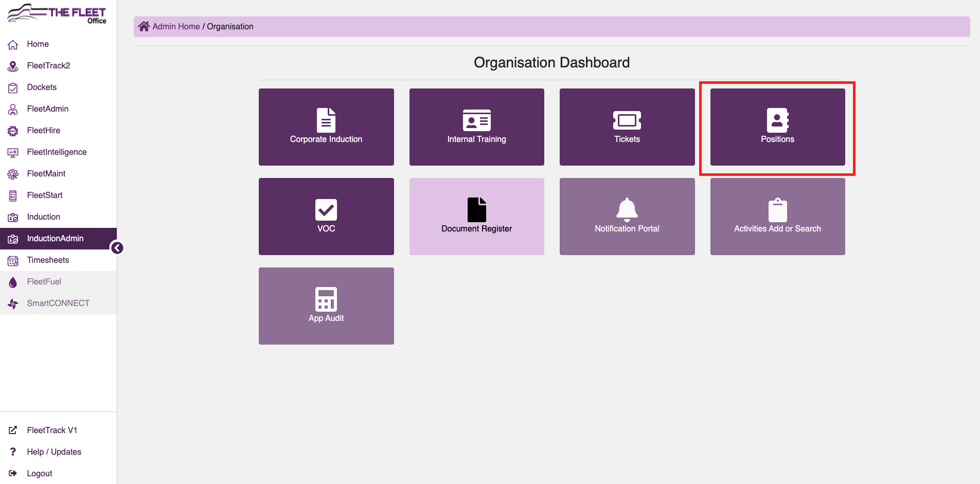Select FleetMaint in the sidebar

[58, 174]
